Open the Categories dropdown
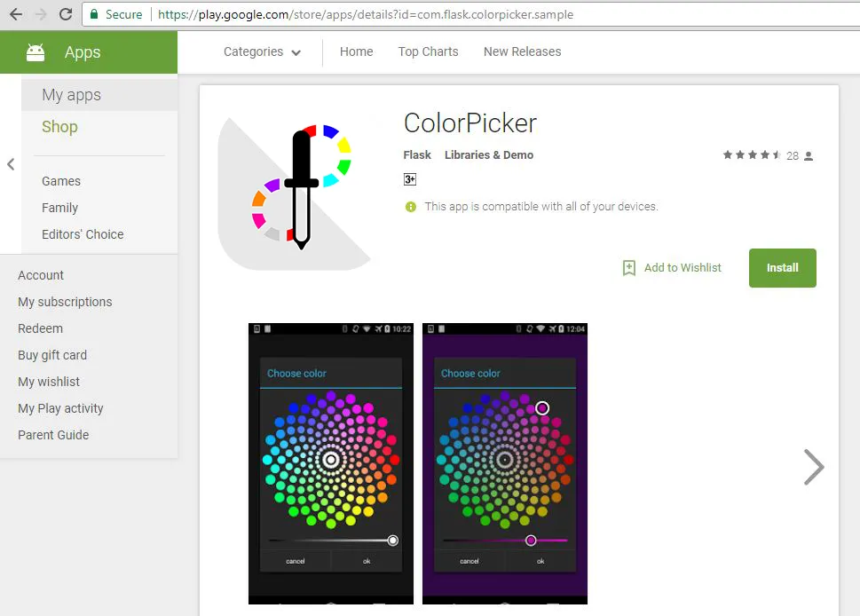The height and width of the screenshot is (616, 860). 262,52
